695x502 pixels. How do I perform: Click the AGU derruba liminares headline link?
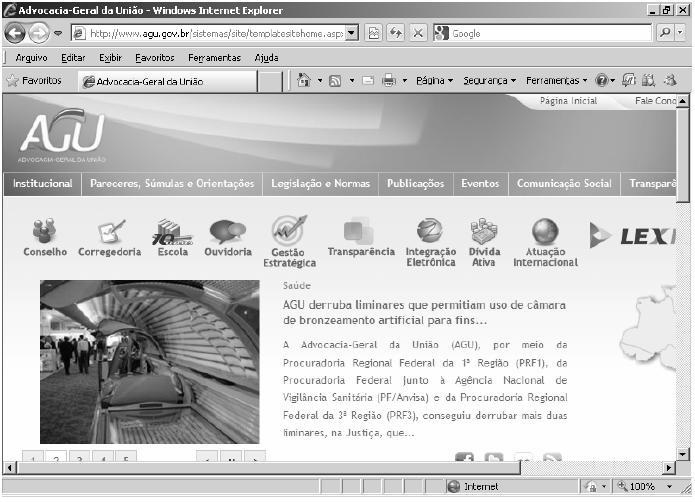click(425, 312)
